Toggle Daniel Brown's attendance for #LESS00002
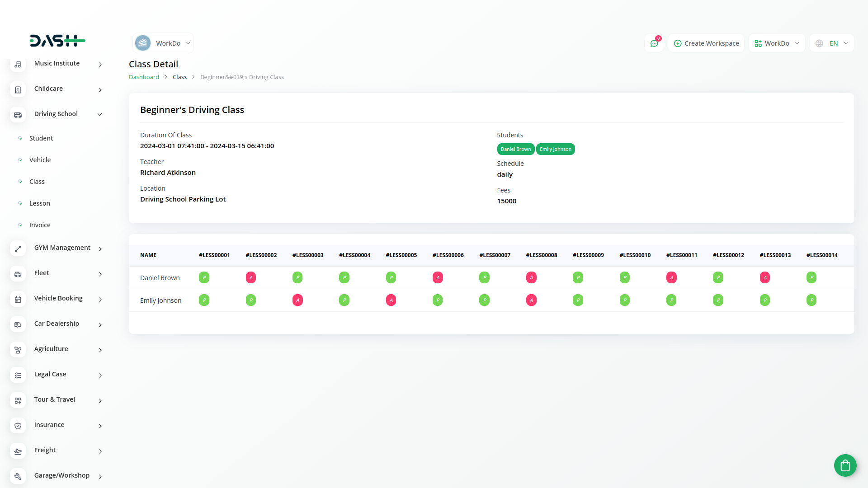Image resolution: width=868 pixels, height=488 pixels. tap(251, 277)
